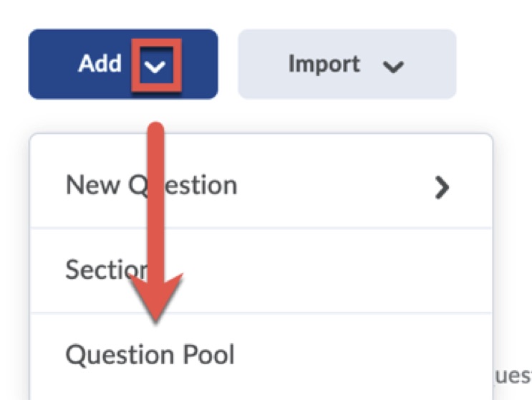532x400 pixels.
Task: Open the Import dropdown chevron
Action: click(393, 67)
